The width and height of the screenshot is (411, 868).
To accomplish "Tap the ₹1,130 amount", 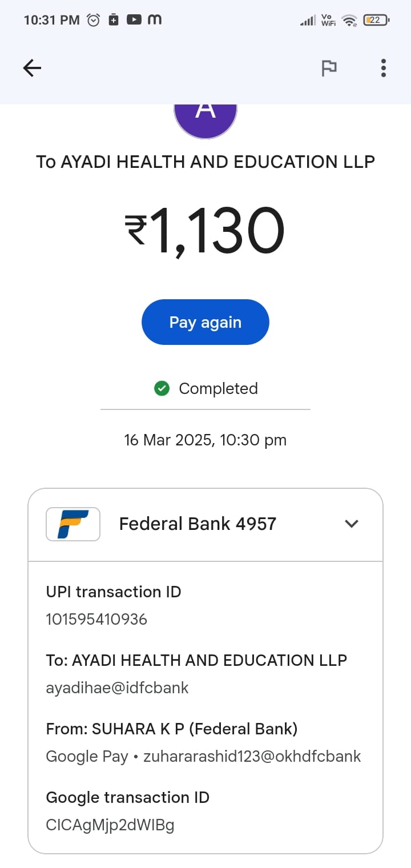I will [x=205, y=231].
